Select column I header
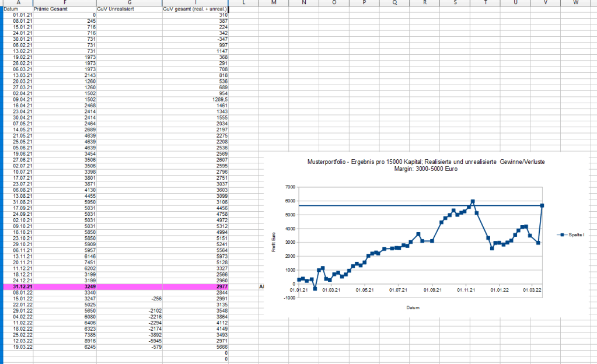Image resolution: width=597 pixels, height=364 pixels. coord(195,3)
